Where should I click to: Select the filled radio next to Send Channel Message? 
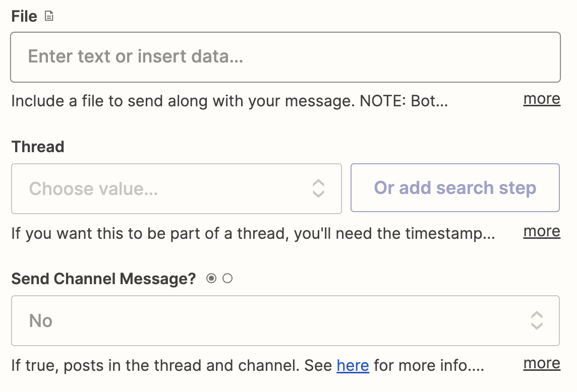(211, 278)
